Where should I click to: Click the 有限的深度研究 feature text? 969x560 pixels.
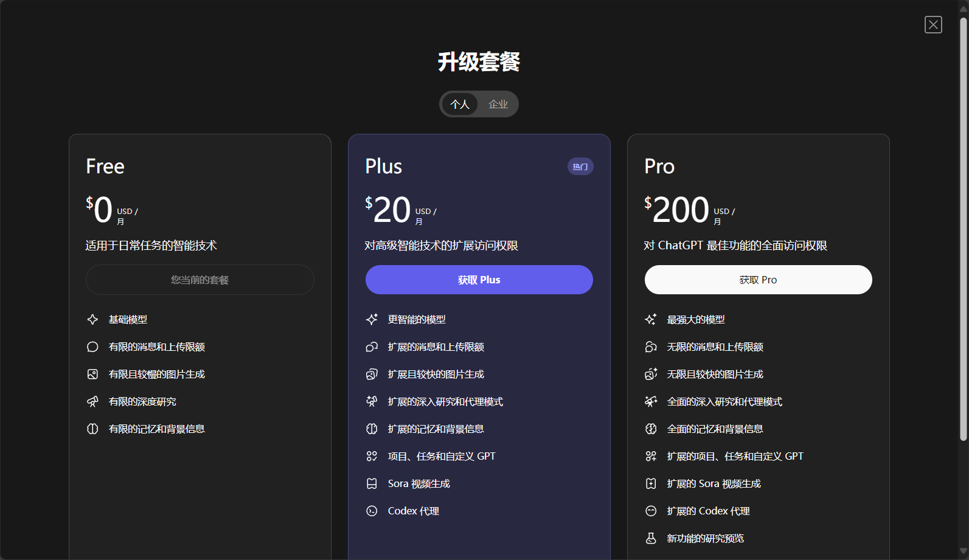[x=142, y=401]
